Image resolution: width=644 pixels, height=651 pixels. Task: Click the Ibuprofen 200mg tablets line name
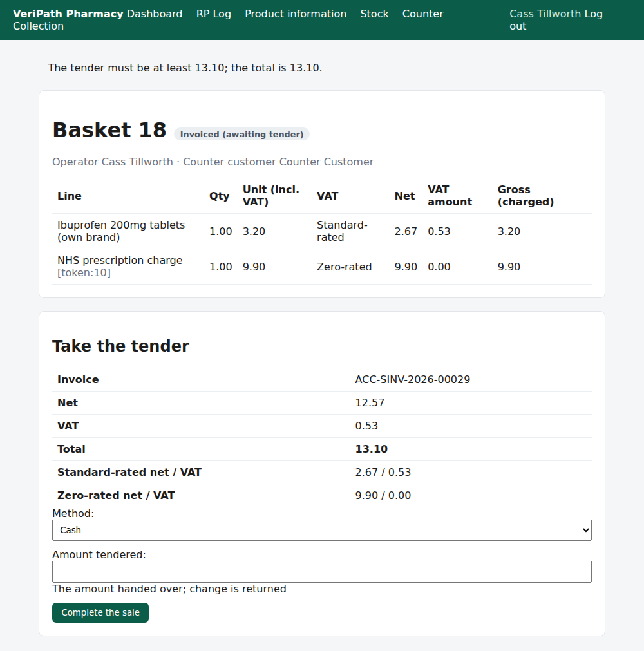121,231
